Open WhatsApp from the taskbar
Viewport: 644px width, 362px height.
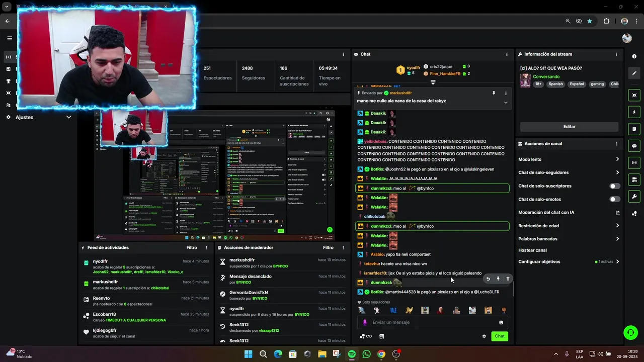366,354
